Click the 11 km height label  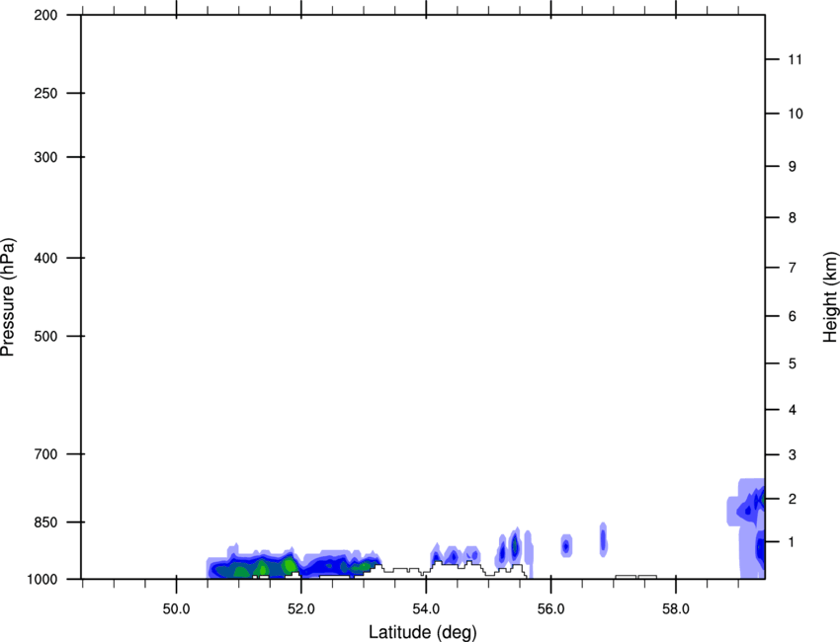point(795,59)
